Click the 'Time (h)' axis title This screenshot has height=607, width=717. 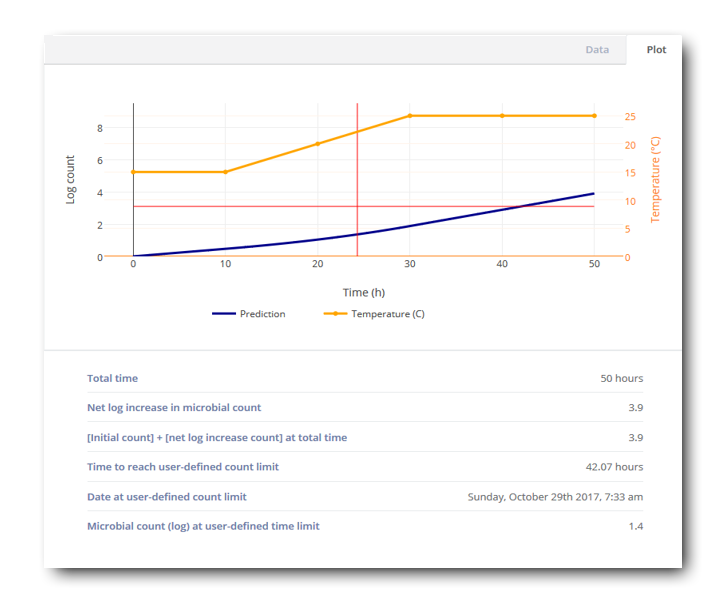(363, 293)
